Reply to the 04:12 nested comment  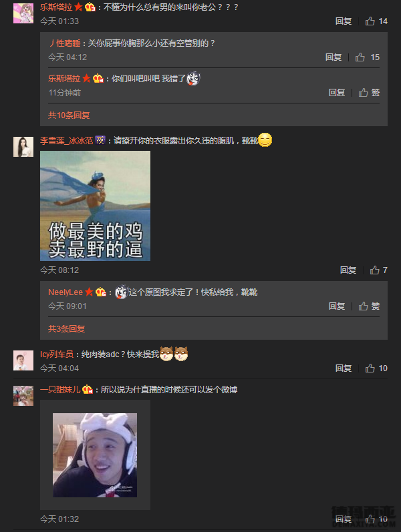(333, 57)
